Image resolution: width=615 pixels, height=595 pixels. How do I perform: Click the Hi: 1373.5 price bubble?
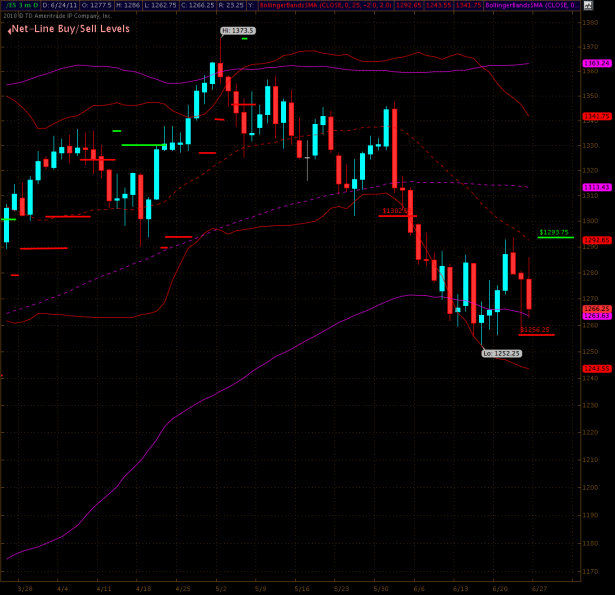[238, 31]
